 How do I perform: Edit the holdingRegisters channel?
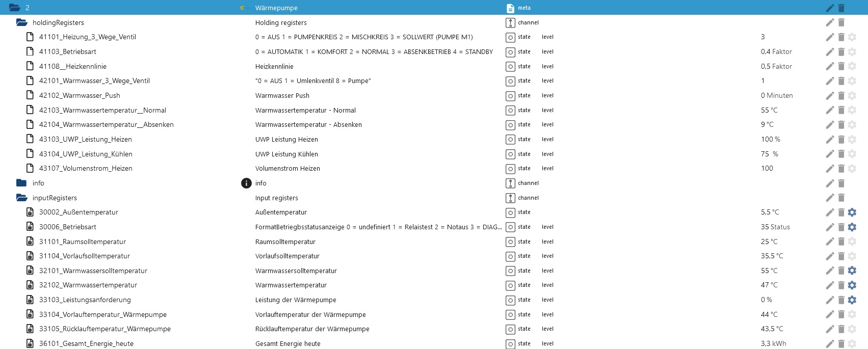830,22
